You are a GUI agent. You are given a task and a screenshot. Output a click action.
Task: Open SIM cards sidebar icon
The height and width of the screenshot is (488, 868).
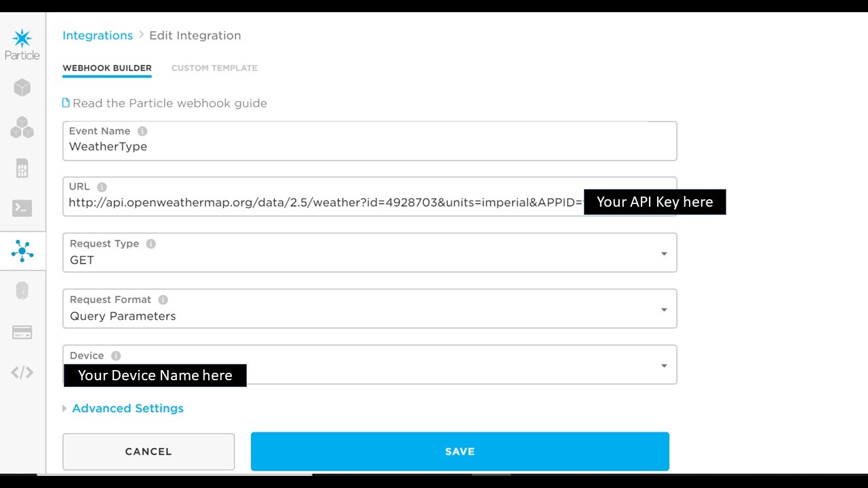click(22, 168)
